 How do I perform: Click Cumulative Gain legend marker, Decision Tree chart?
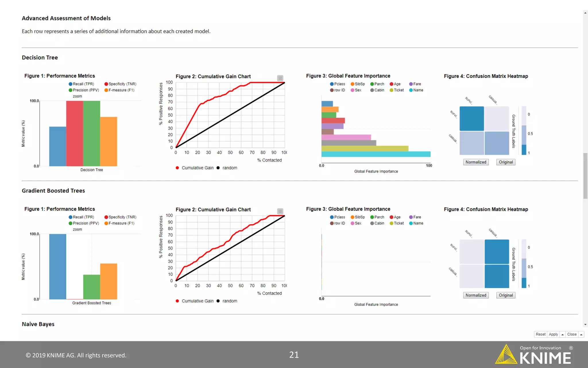pos(177,168)
